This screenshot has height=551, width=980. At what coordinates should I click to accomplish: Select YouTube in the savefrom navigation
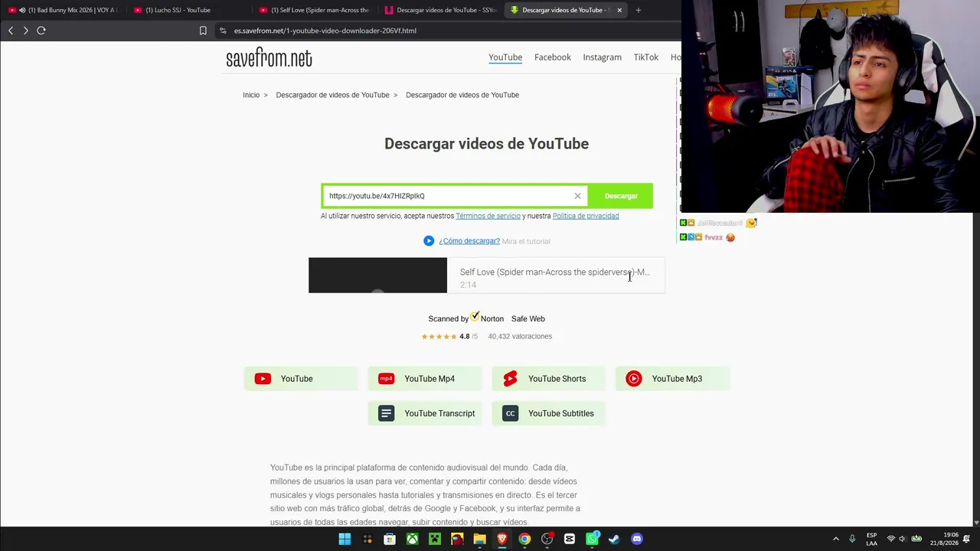coord(505,57)
